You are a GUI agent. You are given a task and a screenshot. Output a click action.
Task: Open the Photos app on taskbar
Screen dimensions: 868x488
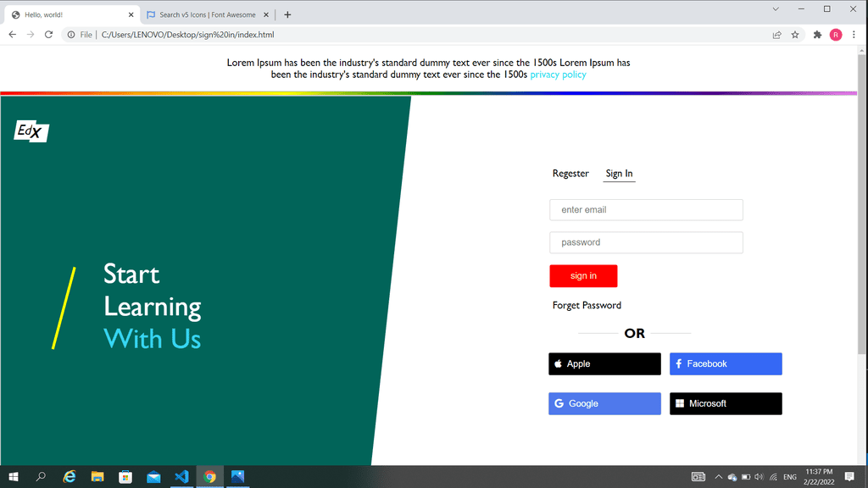[238, 476]
